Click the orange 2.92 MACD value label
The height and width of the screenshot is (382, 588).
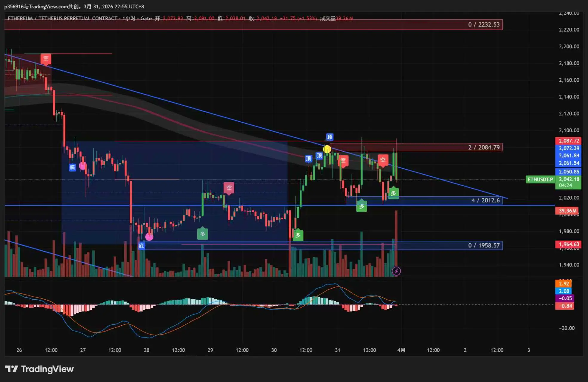[564, 284]
